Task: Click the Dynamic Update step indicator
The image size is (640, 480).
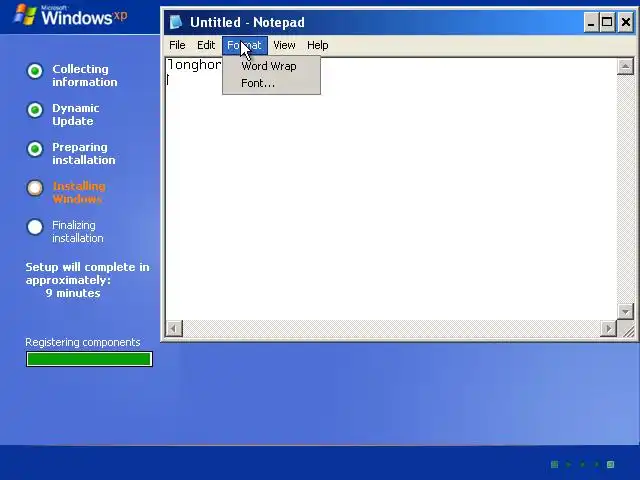Action: pos(35,110)
